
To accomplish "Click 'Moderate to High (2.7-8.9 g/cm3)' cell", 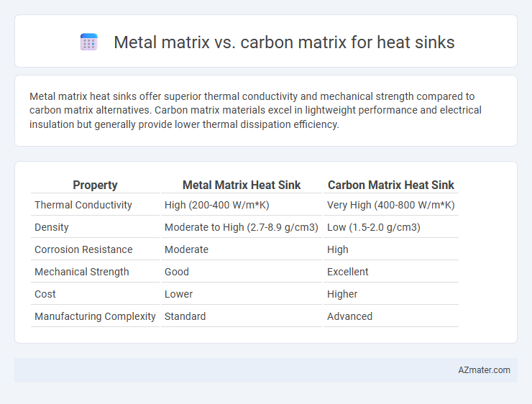I will tap(242, 227).
